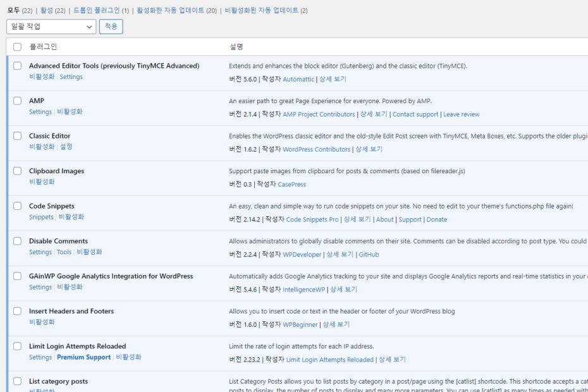Open Settings for Advanced Editor Tools
Viewport: 588px width, 392px height.
pyautogui.click(x=71, y=77)
